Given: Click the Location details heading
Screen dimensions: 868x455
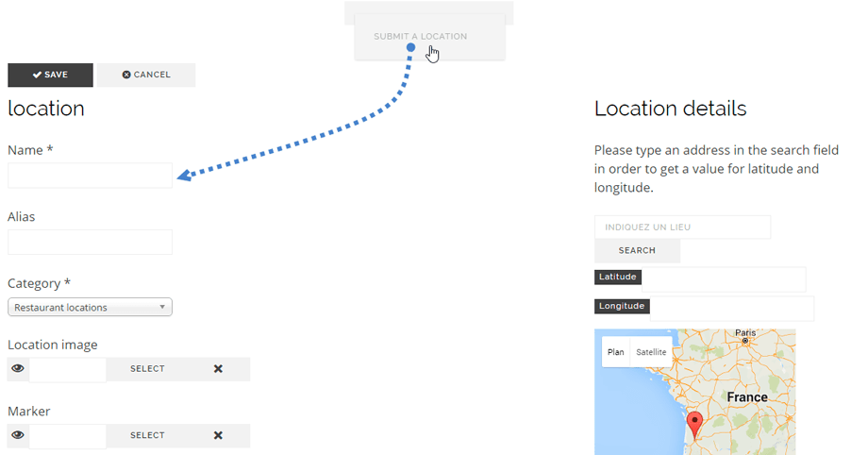Looking at the screenshot, I should (x=671, y=109).
